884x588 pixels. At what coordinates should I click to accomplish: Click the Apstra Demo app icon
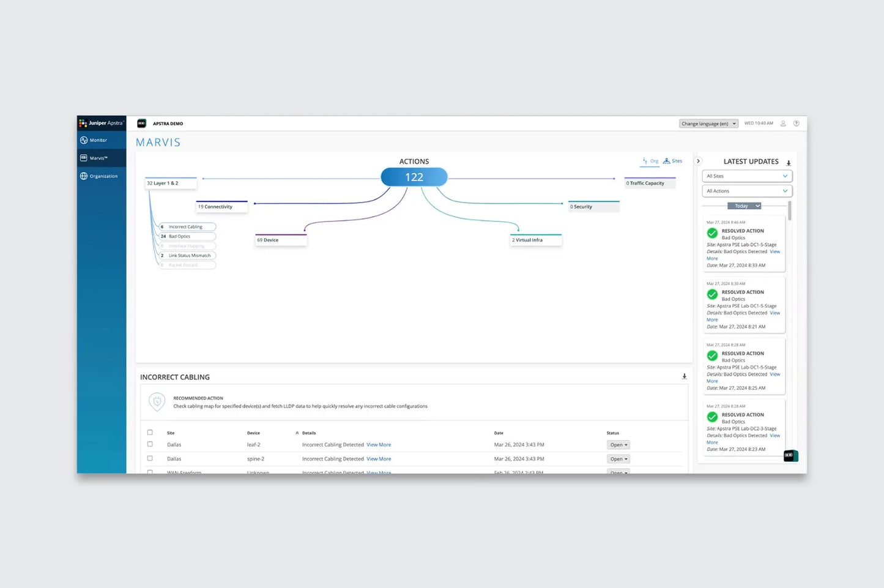pyautogui.click(x=141, y=123)
